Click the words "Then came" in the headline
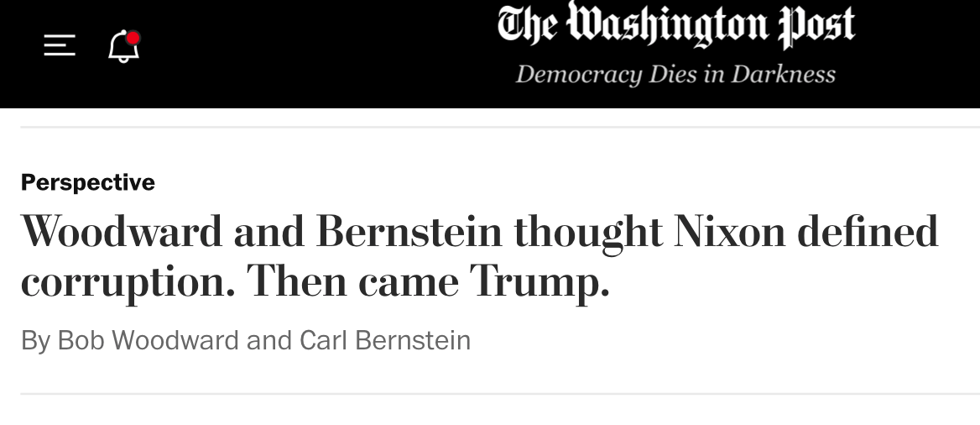980x425 pixels. click(353, 282)
